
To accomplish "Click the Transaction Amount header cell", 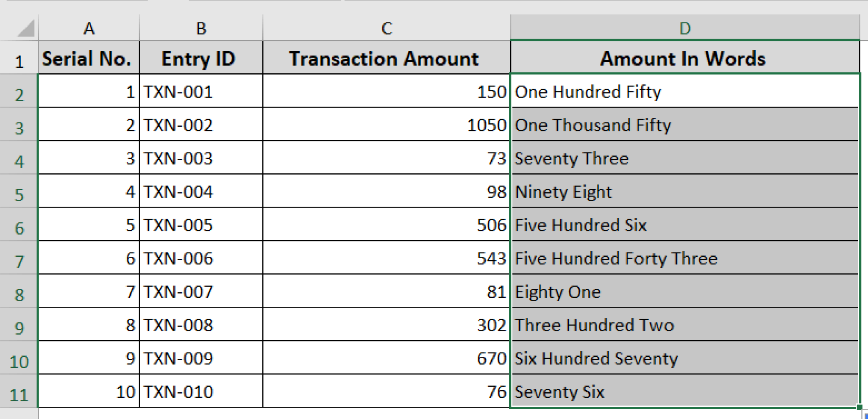I will pos(386,58).
